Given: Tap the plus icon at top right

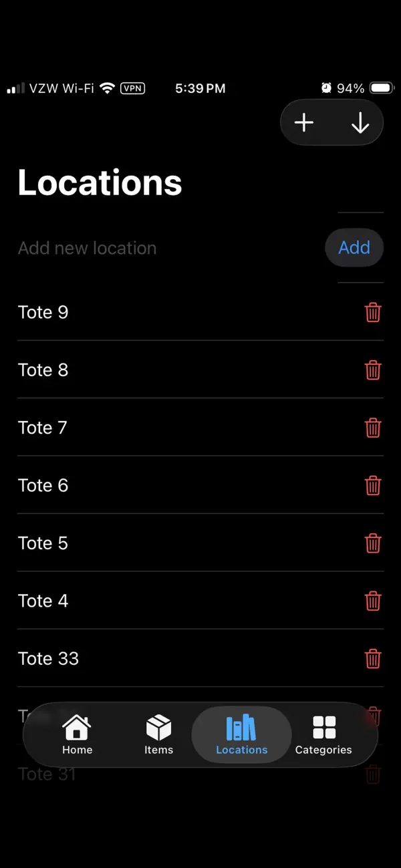Looking at the screenshot, I should point(304,123).
